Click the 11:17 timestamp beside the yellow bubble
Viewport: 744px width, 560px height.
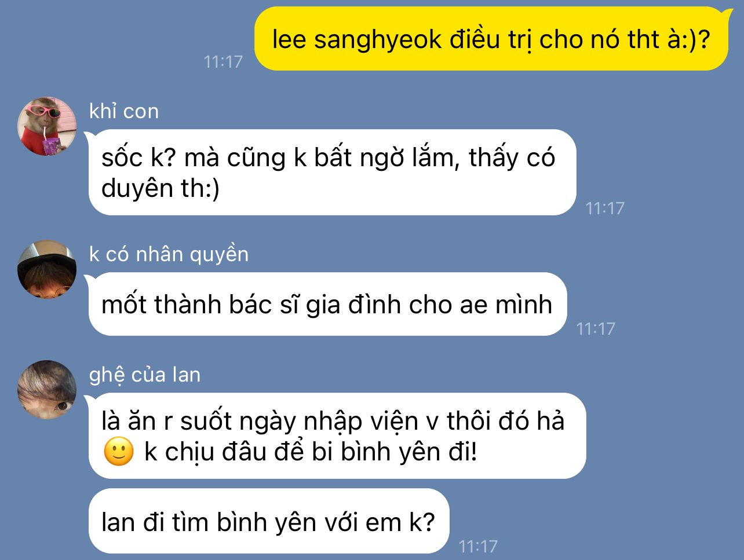pyautogui.click(x=223, y=61)
